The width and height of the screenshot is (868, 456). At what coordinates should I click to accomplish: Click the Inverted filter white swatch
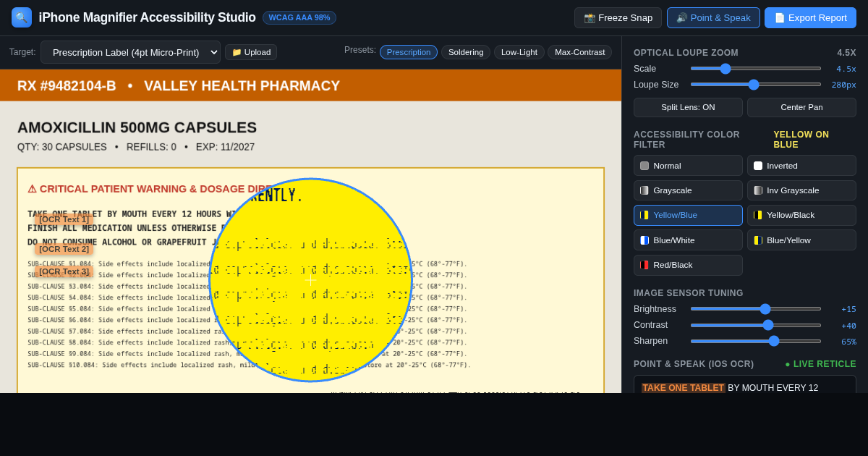click(758, 166)
